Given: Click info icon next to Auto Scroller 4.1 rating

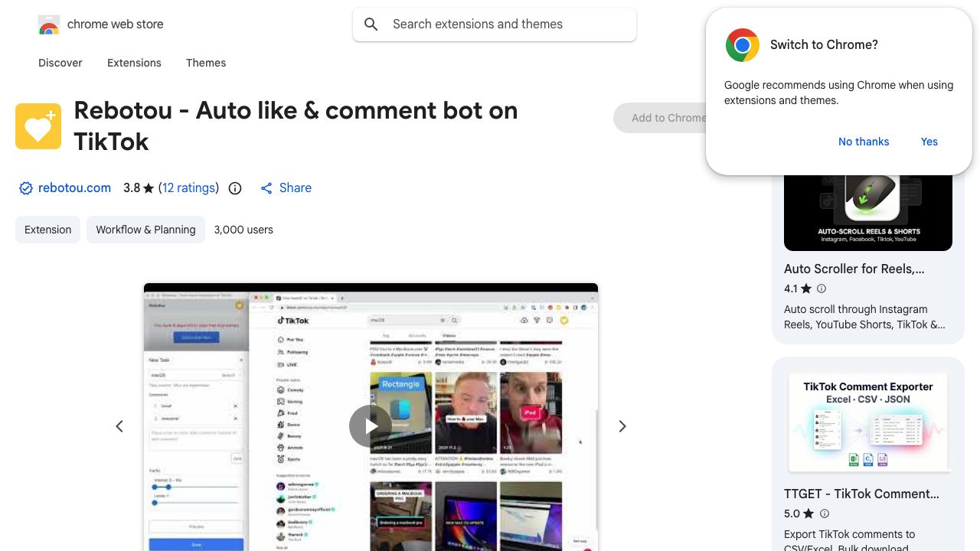Looking at the screenshot, I should (x=822, y=289).
